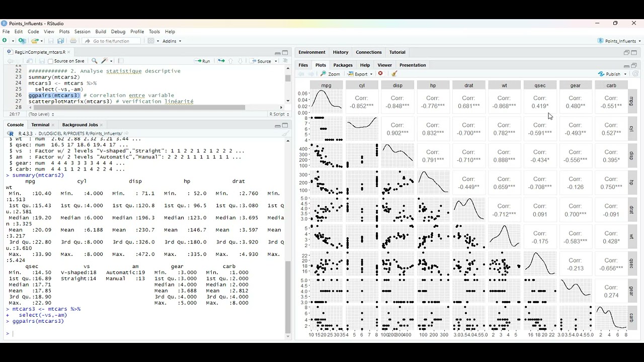644x362 pixels.
Task: Click the Run button
Action: 203,61
